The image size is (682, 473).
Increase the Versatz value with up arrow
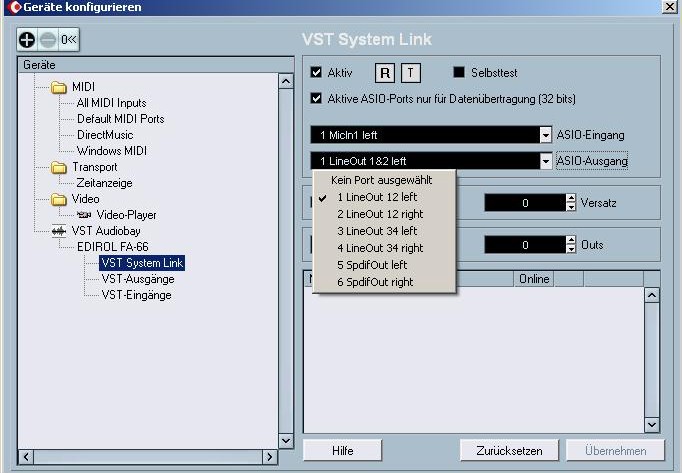pos(571,198)
